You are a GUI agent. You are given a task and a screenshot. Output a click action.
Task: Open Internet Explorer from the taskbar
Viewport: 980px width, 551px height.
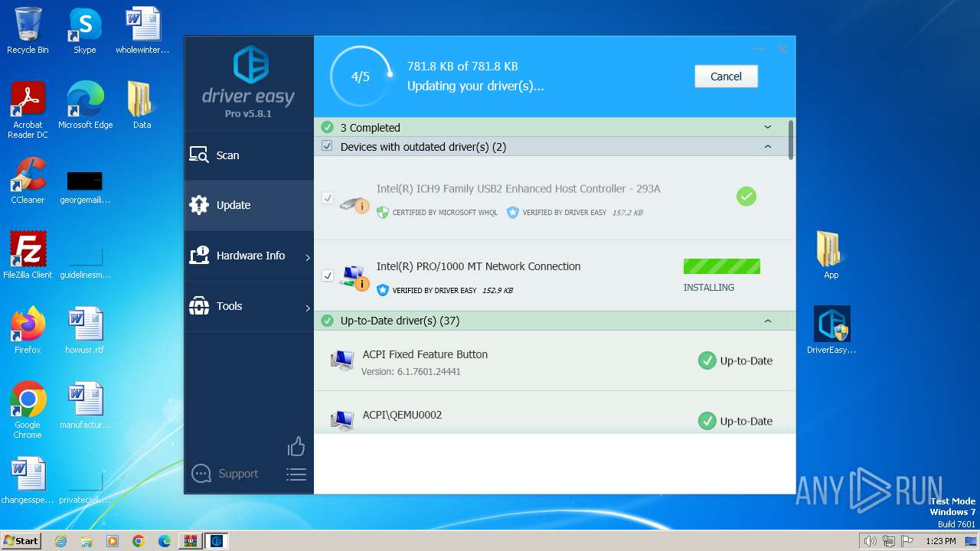pyautogui.click(x=60, y=541)
